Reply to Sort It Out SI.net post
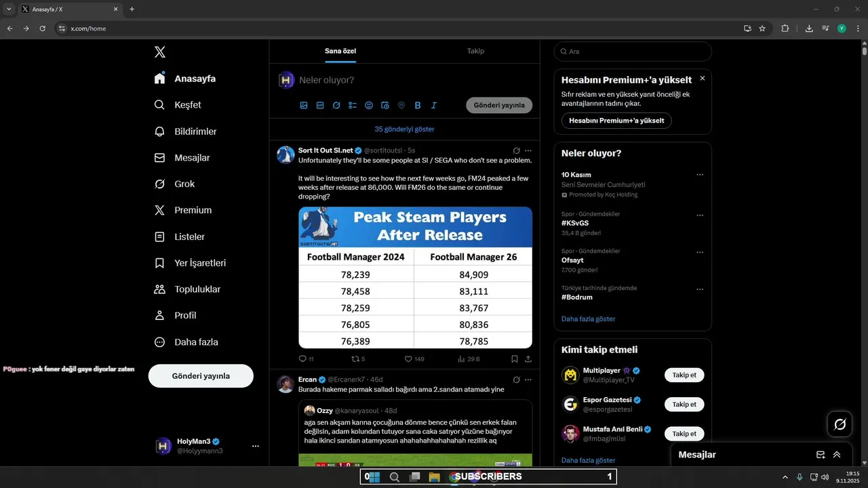 (x=306, y=359)
